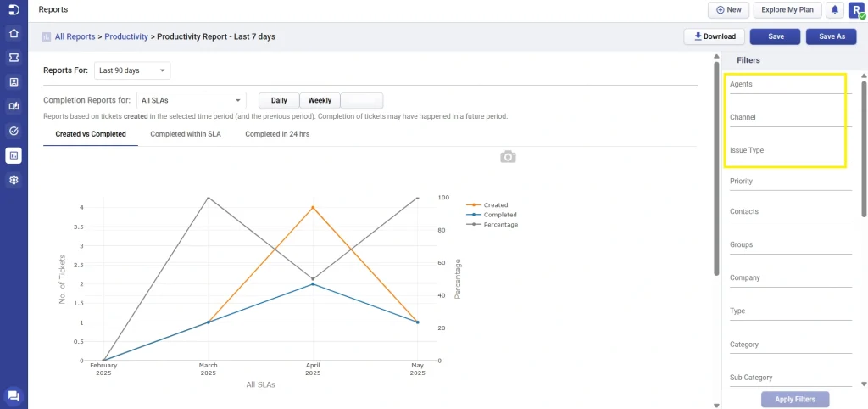Click main report scroll up arrow
This screenshot has width=868, height=409.
pyautogui.click(x=716, y=58)
